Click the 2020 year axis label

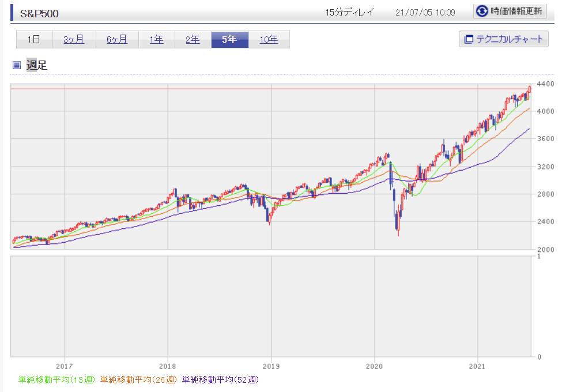coord(374,366)
